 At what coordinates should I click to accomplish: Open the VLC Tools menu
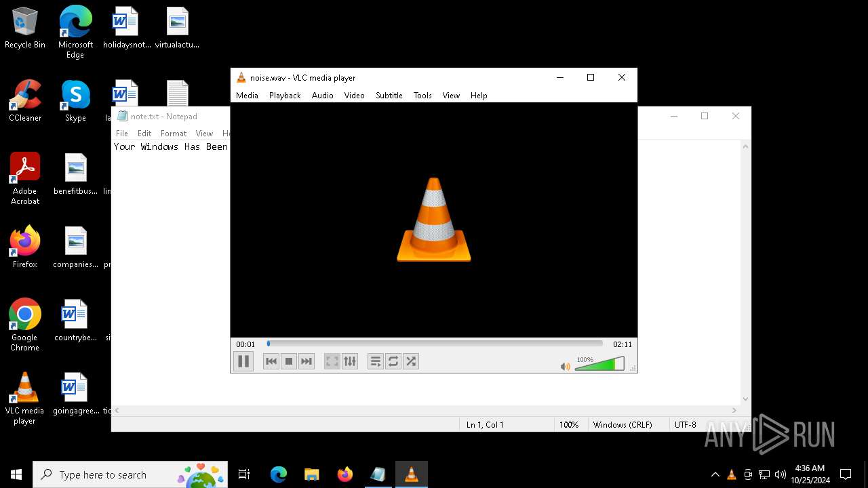coord(422,96)
